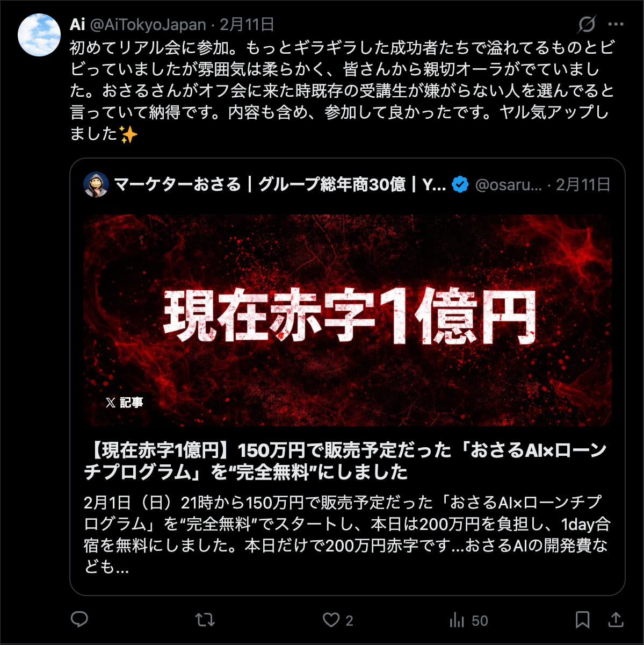This screenshot has width=644, height=645.
Task: Share the post via upload arrow icon
Action: (616, 620)
